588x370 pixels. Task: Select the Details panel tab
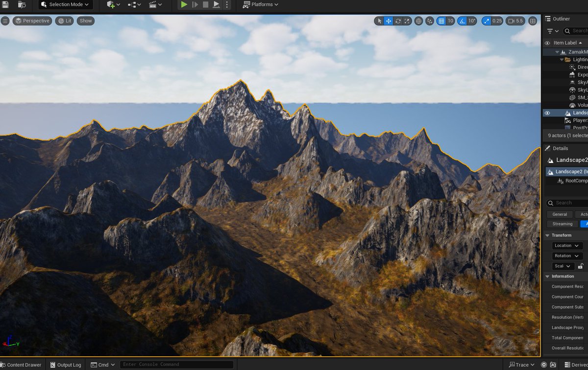(x=557, y=148)
